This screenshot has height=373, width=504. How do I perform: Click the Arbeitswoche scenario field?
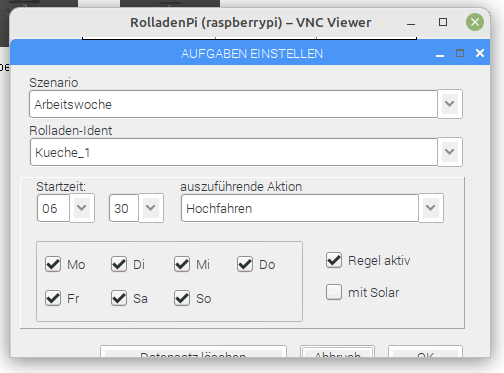233,104
